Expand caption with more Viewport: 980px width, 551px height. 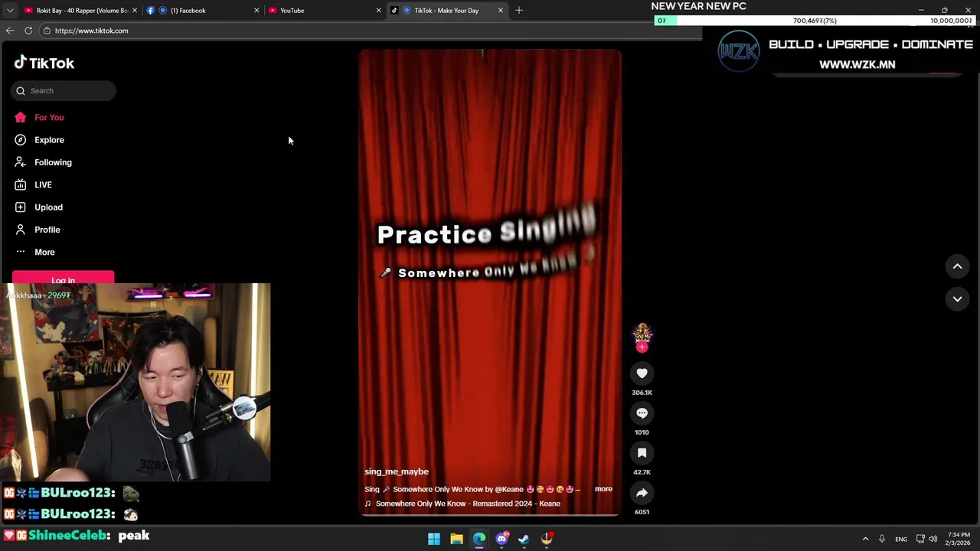(603, 489)
